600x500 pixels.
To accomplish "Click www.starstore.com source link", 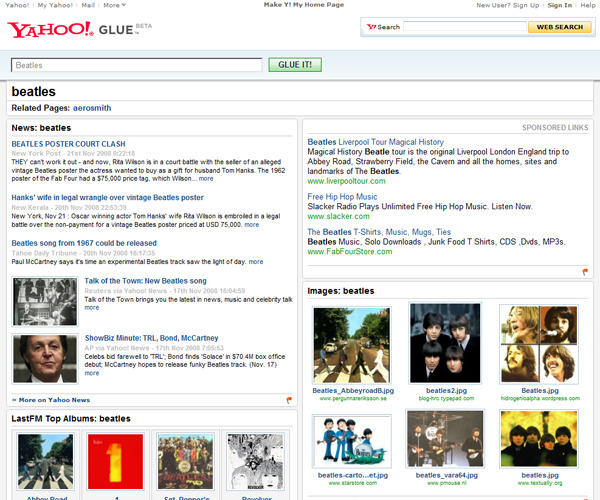I will click(x=352, y=483).
